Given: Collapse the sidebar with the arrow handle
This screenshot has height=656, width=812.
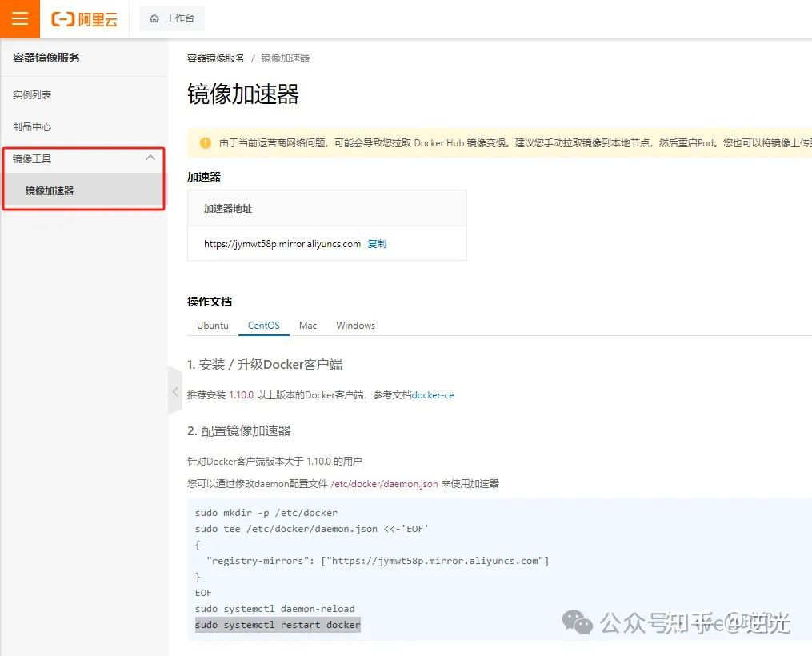Looking at the screenshot, I should tap(175, 391).
